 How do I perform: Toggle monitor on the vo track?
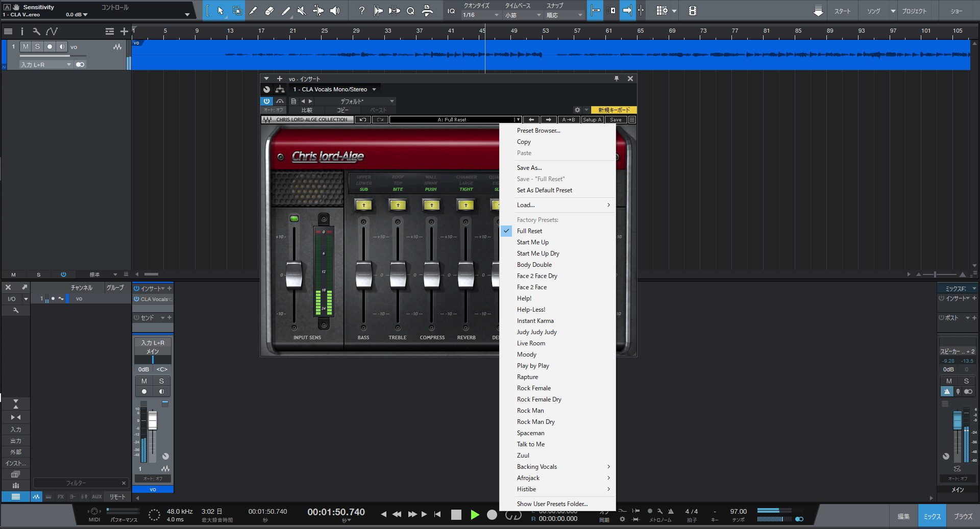pos(62,46)
